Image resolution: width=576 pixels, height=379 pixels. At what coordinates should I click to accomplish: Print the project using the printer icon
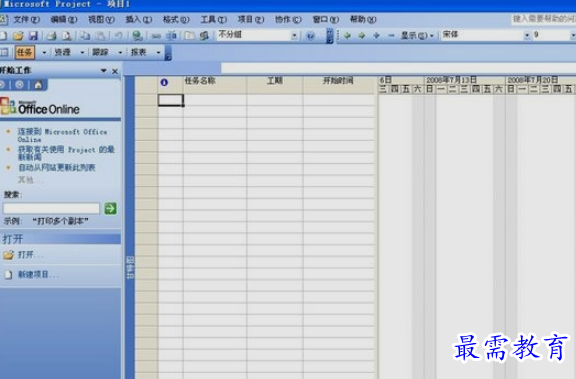pyautogui.click(x=51, y=36)
